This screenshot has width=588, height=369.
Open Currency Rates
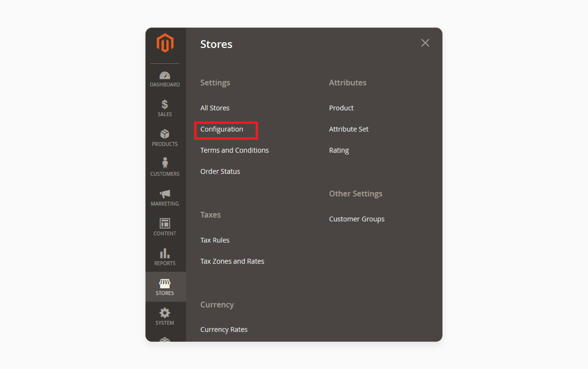pos(224,329)
